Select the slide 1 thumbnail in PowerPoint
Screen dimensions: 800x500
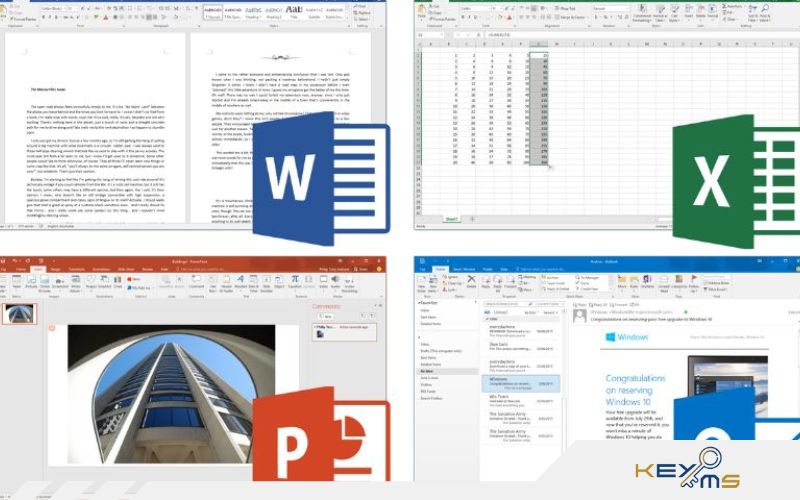(19, 314)
